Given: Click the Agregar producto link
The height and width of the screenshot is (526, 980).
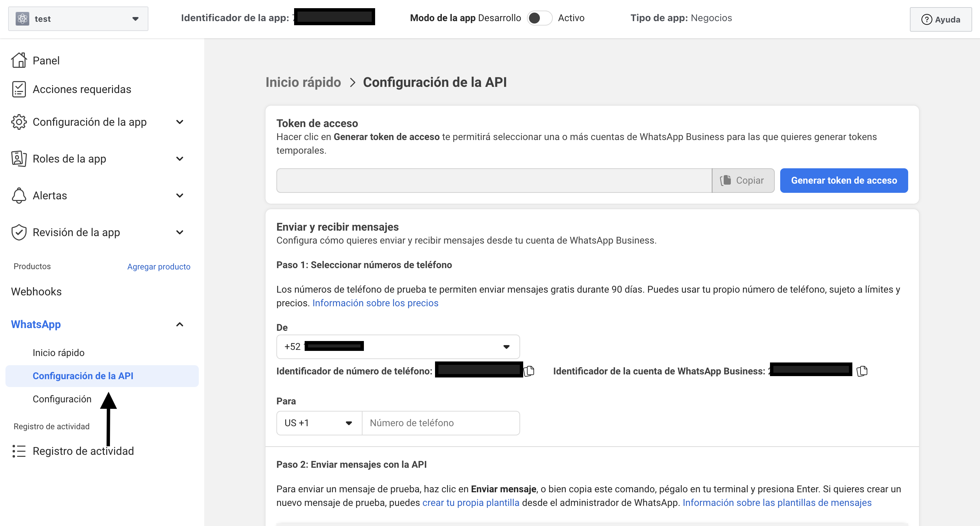Looking at the screenshot, I should coord(159,266).
